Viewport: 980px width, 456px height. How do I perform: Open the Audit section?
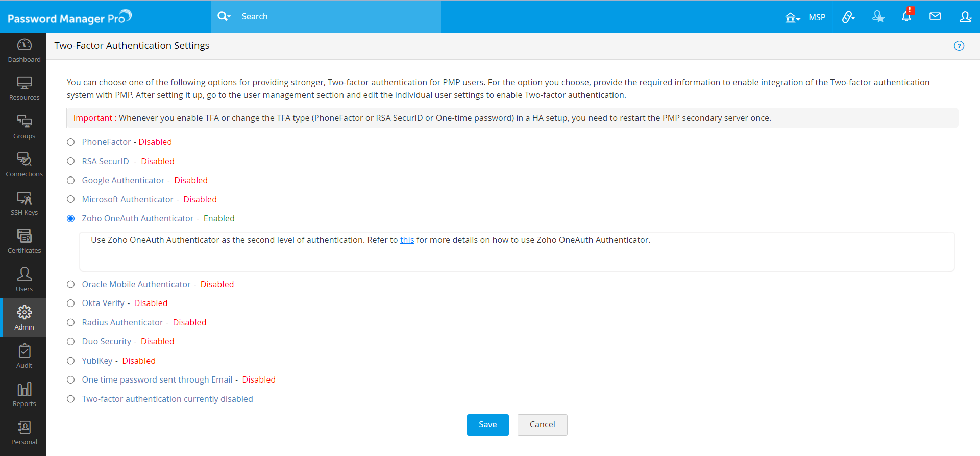[x=24, y=356]
